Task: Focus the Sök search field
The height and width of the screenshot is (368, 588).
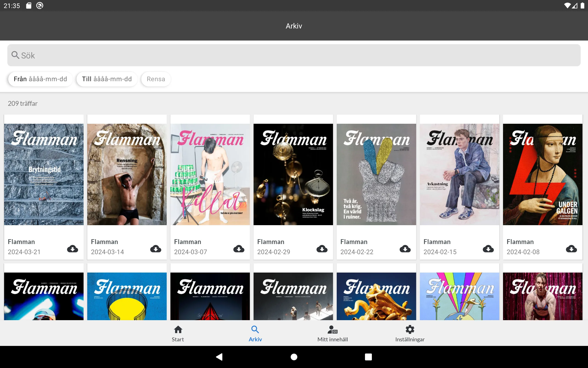Action: tap(294, 55)
